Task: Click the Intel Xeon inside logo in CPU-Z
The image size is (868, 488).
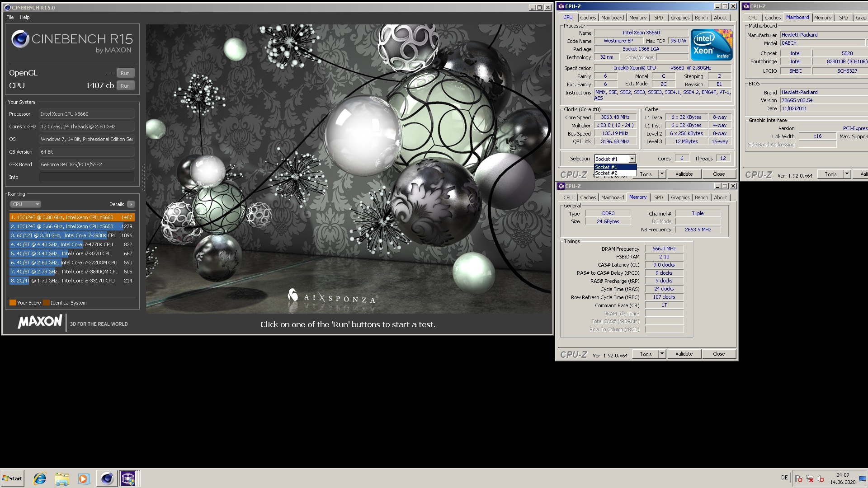Action: (x=712, y=45)
